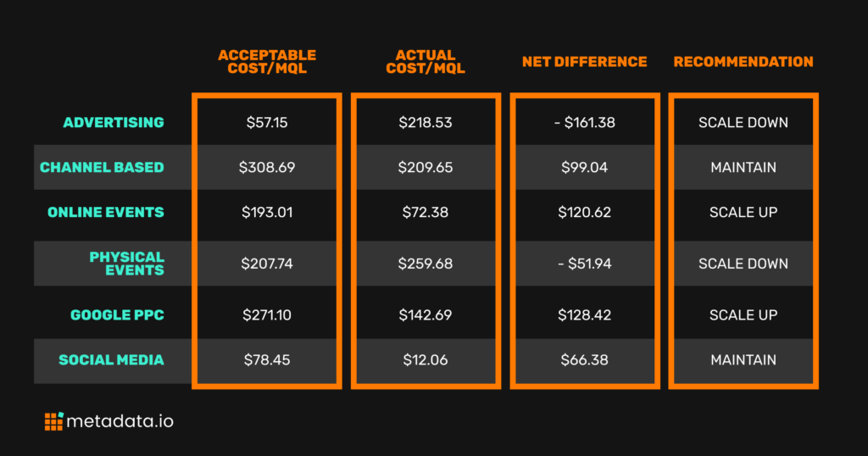Select the Actual Cost/MQL column header
Screen dimensions: 868x456
[x=426, y=61]
